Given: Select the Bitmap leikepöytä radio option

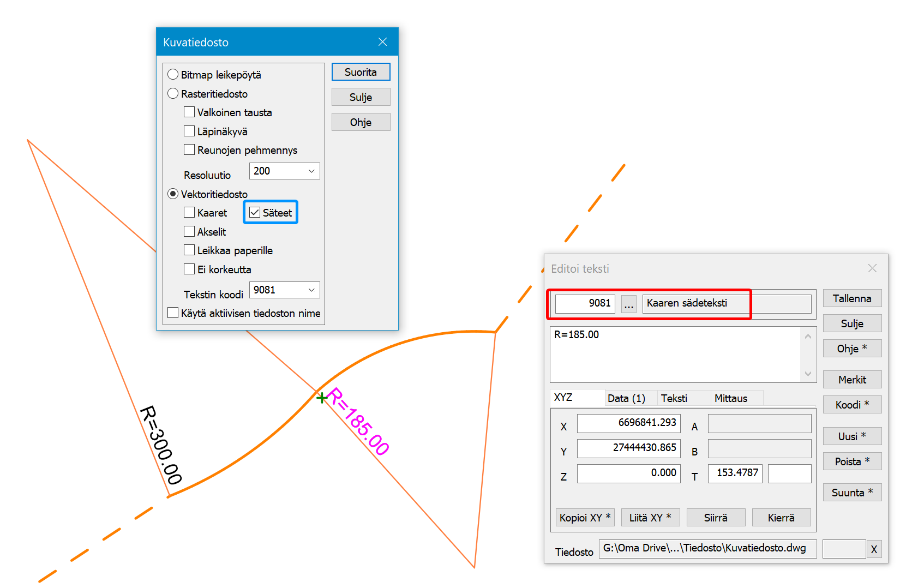Looking at the screenshot, I should (x=173, y=74).
